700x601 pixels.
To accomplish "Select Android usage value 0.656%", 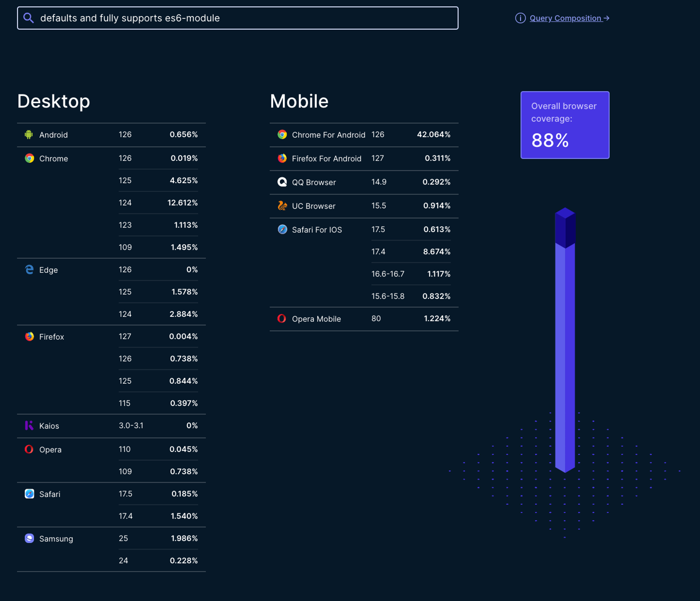I will click(183, 134).
